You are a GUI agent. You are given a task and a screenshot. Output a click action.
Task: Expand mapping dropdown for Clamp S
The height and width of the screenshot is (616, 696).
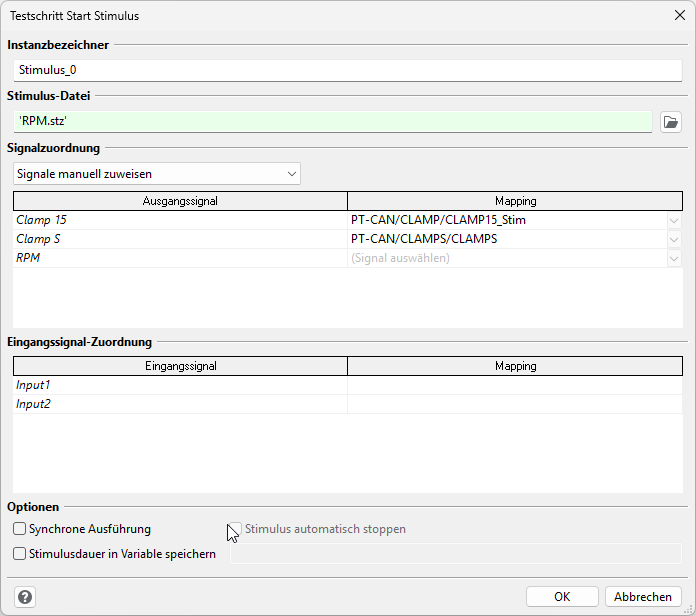tap(674, 239)
